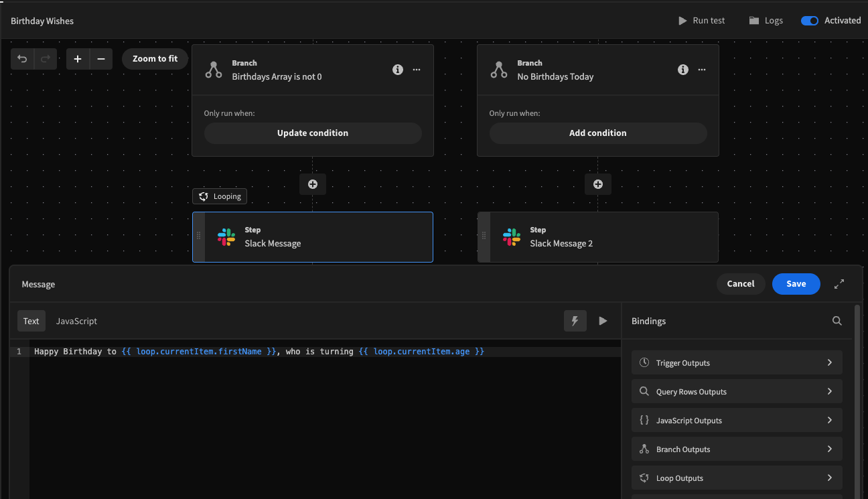Click branch icon of Birthdays Array branch

pyautogui.click(x=214, y=70)
